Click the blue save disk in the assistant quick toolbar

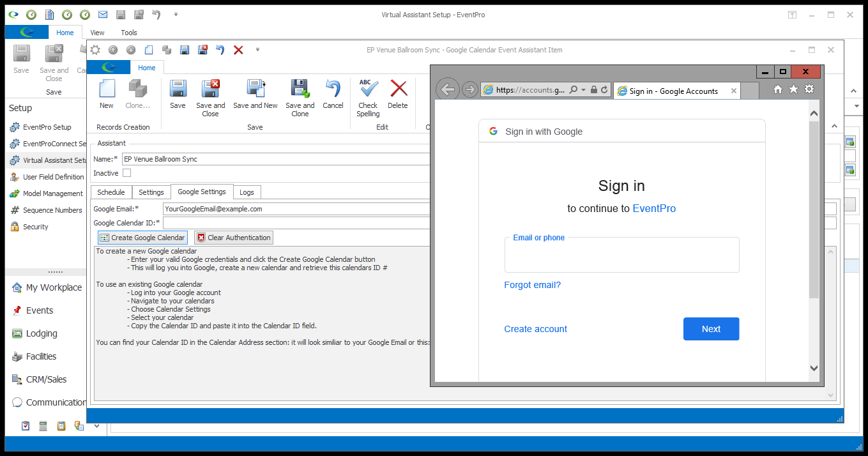point(185,50)
